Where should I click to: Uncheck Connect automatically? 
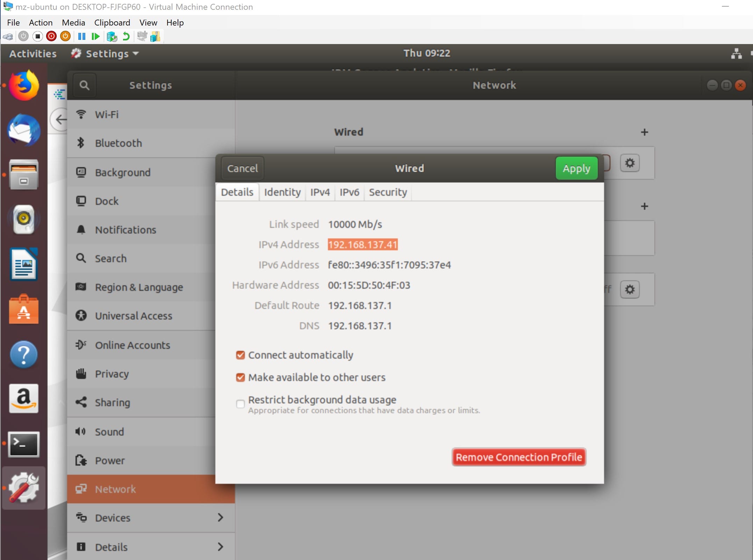(240, 355)
